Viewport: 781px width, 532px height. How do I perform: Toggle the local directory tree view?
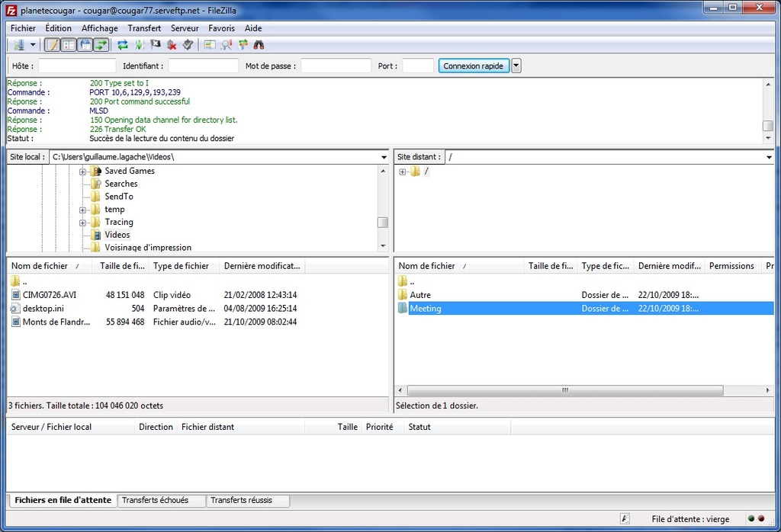[69, 45]
